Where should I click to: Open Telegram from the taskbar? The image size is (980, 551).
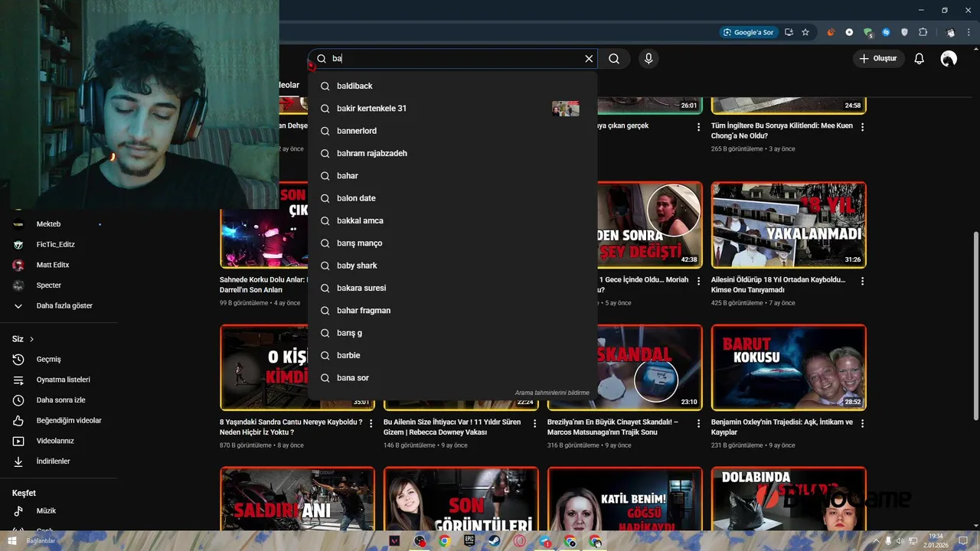coord(545,541)
